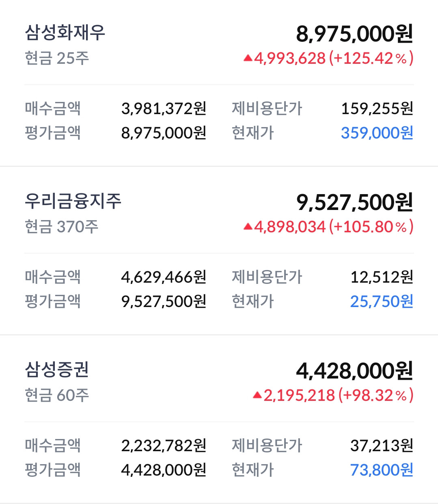Tap the blue current price 25,750원
Image resolution: width=438 pixels, height=504 pixels.
click(x=382, y=301)
